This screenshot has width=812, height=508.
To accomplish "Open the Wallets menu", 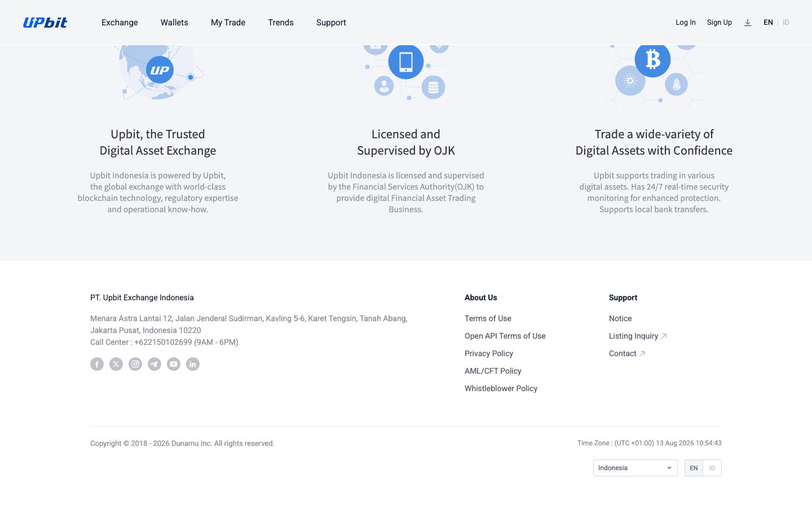I will pos(174,23).
